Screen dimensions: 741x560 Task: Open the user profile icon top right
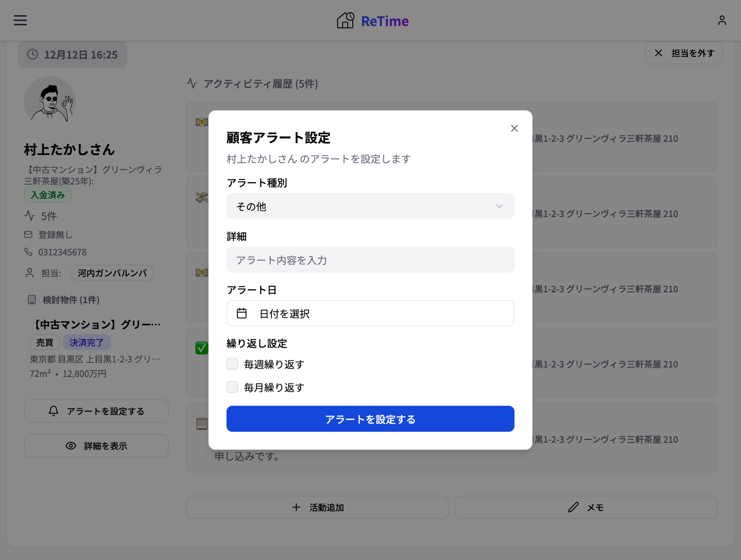point(722,20)
